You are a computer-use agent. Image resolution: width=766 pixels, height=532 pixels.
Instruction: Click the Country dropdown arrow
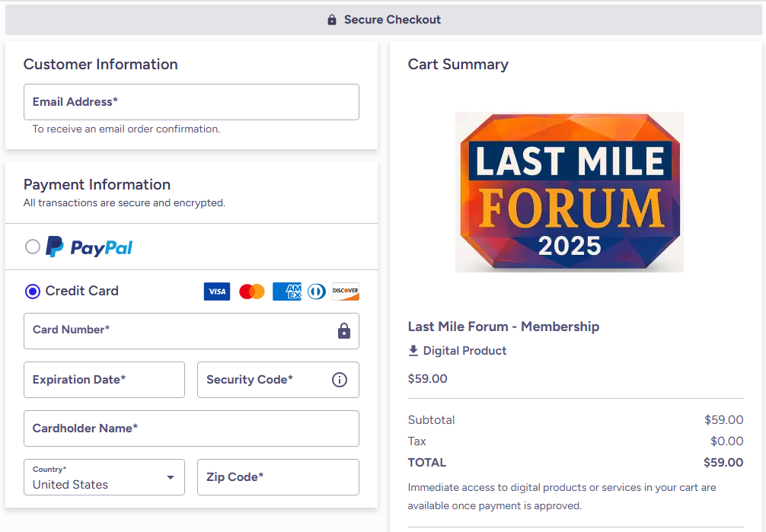[x=171, y=477]
